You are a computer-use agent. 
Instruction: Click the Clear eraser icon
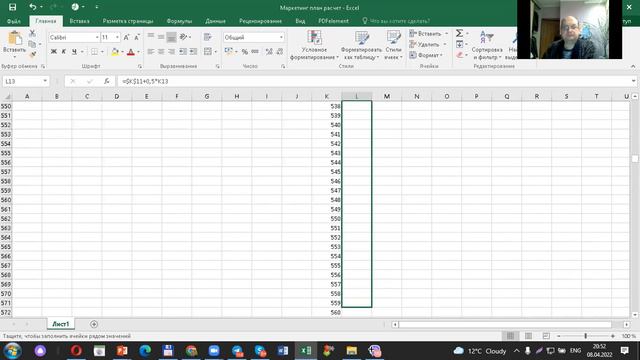click(459, 55)
